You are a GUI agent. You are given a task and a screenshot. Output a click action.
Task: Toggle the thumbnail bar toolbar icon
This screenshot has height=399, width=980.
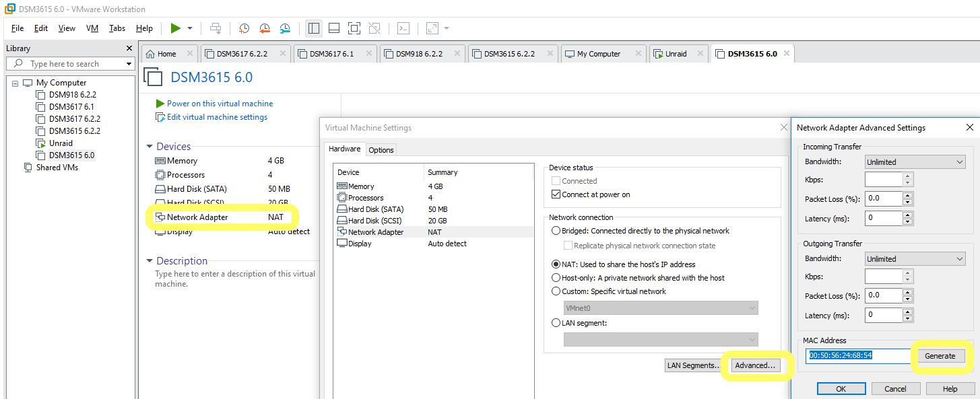coord(333,28)
